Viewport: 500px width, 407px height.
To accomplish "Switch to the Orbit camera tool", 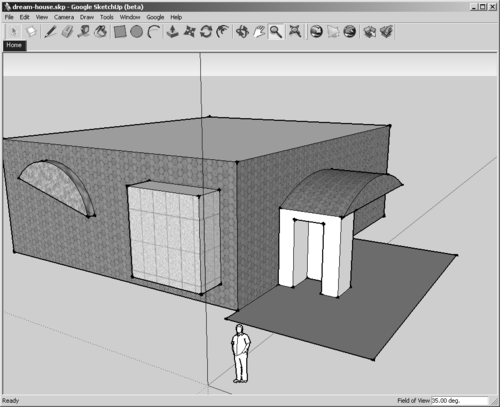I will [x=242, y=32].
